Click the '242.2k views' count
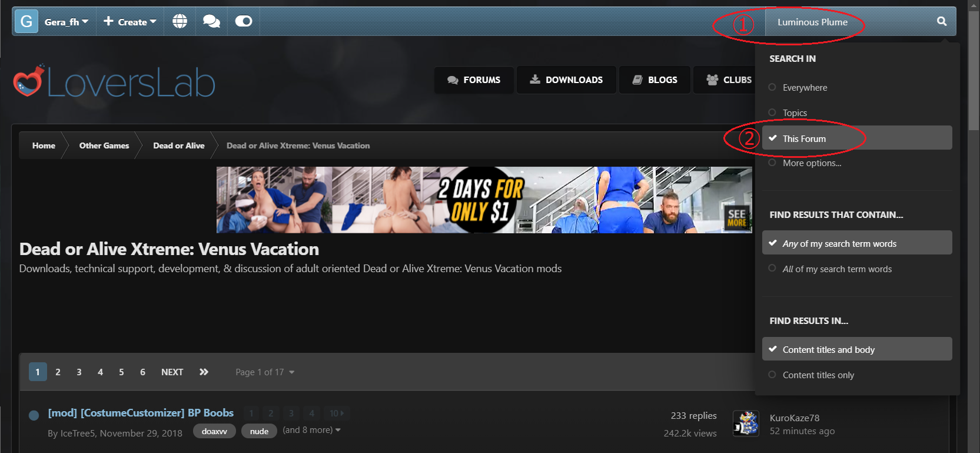 690,434
